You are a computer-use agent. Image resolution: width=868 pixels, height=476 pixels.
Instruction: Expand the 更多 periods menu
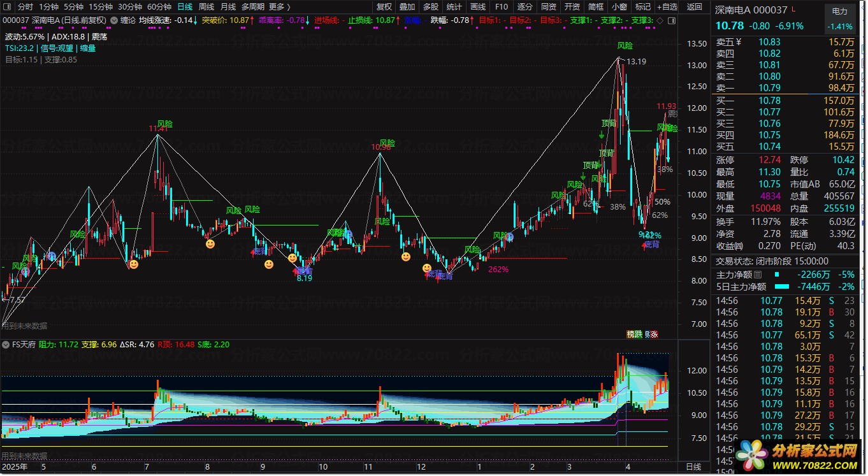pos(279,7)
